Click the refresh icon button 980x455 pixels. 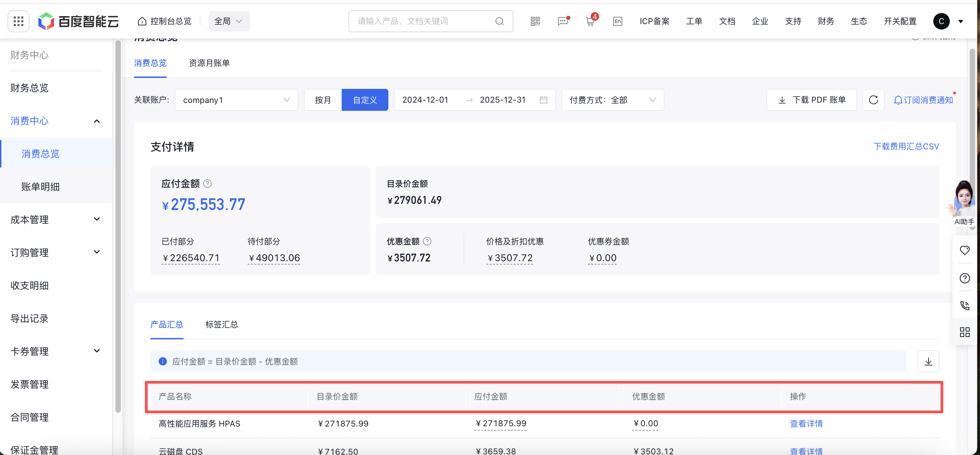(873, 100)
